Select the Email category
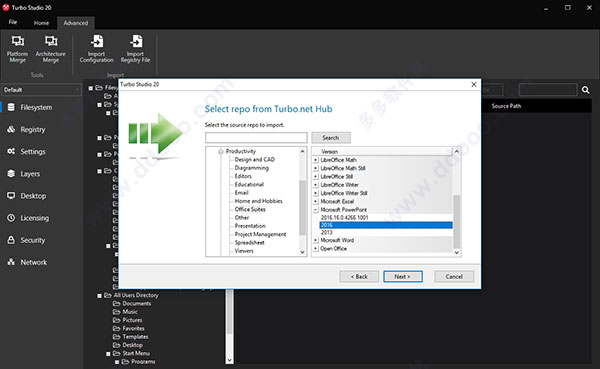 [241, 193]
